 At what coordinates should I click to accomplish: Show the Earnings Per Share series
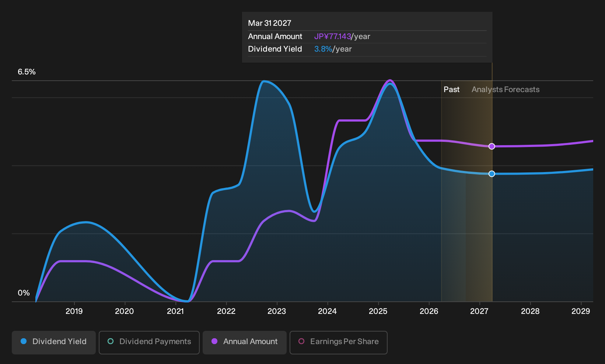pyautogui.click(x=339, y=342)
